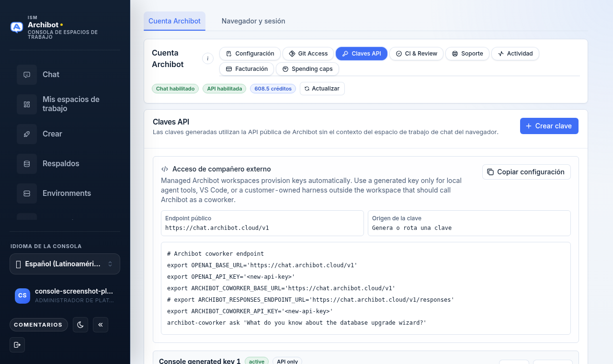Click the ARCHIBOT_COWORKER_BASE_URL code line
613x364 pixels.
tap(281, 288)
